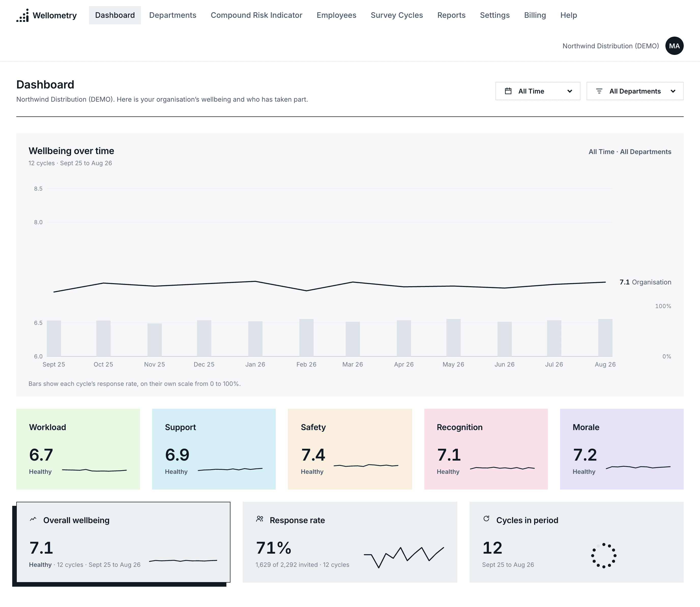Click the people icon next to Response rate

(x=260, y=519)
